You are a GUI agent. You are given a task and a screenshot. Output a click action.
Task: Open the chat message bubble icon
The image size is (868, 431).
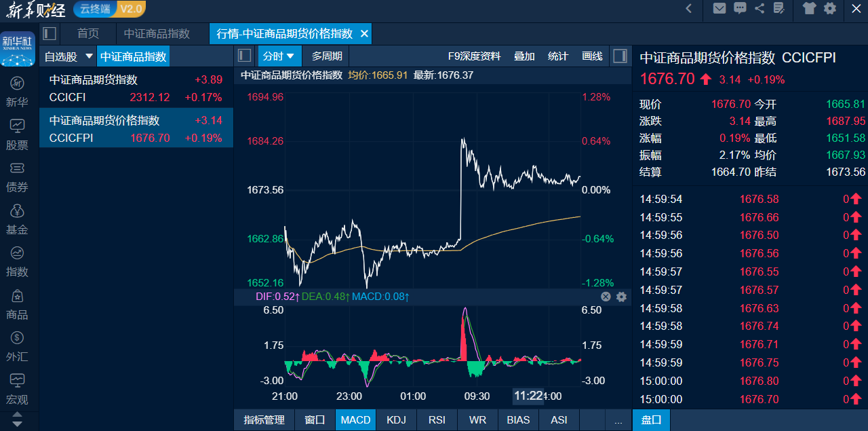click(x=740, y=9)
